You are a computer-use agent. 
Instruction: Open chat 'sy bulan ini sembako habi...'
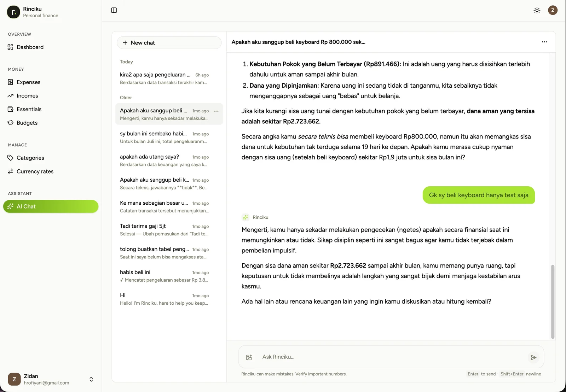tap(169, 137)
